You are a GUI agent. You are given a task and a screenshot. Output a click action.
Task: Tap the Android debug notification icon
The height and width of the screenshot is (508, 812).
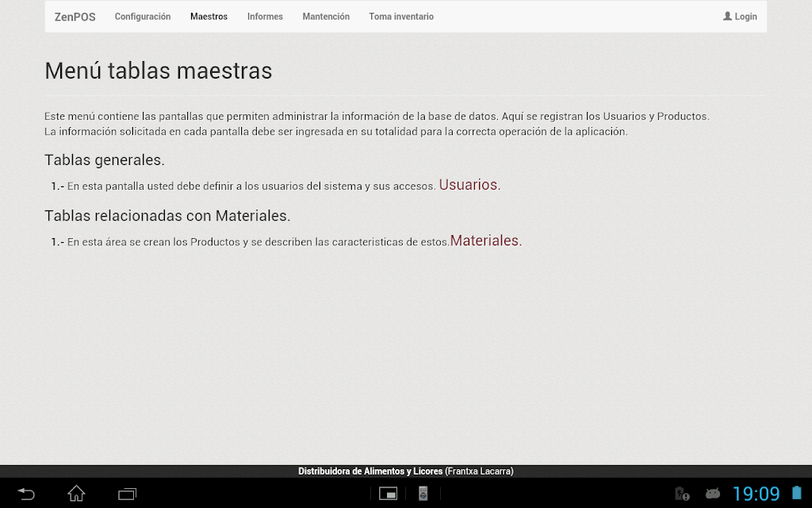(x=713, y=493)
